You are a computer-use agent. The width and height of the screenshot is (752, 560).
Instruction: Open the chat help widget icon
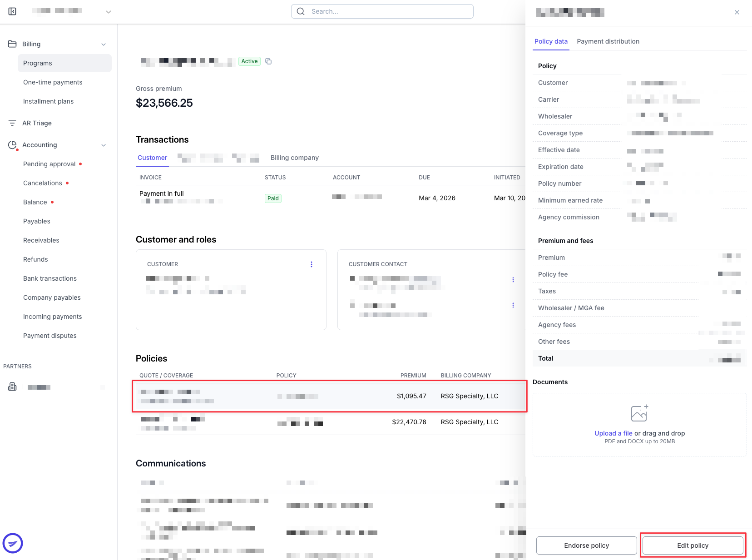click(13, 543)
